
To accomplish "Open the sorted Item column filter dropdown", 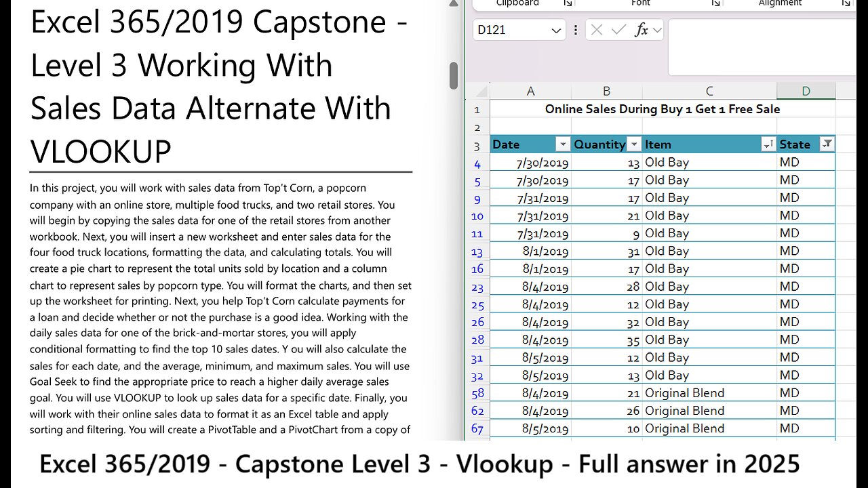I will (x=768, y=144).
